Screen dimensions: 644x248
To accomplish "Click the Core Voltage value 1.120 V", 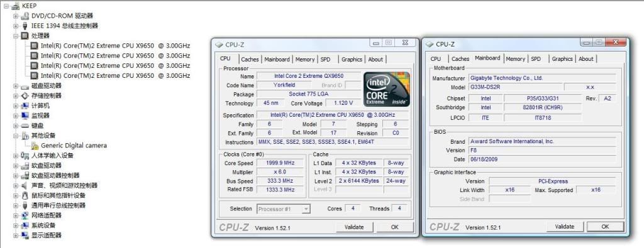I will click(x=344, y=104).
